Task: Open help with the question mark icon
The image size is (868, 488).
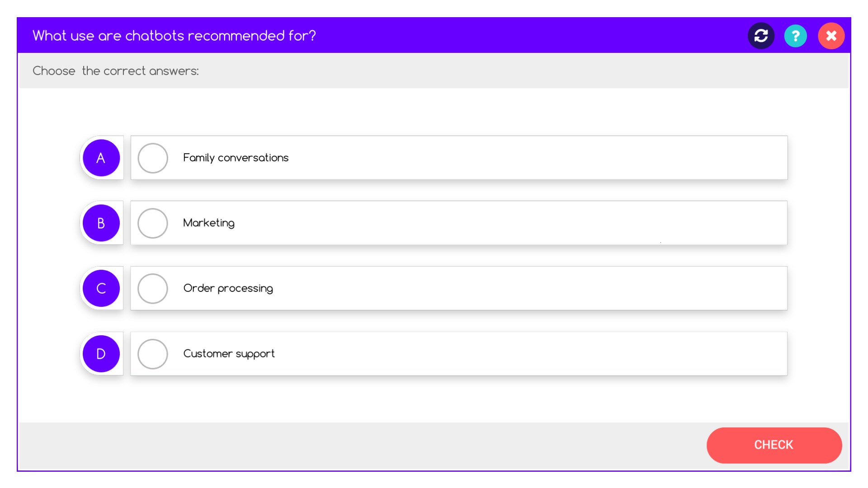Action: [796, 36]
